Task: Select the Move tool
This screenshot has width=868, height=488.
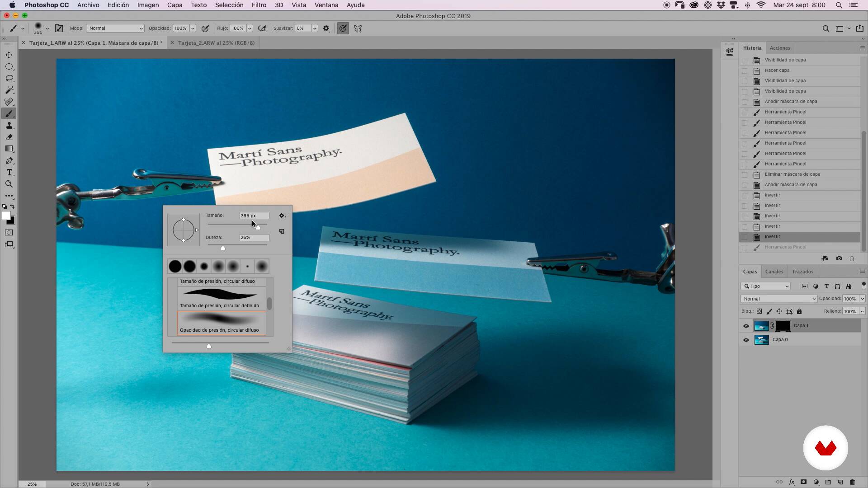Action: [9, 55]
